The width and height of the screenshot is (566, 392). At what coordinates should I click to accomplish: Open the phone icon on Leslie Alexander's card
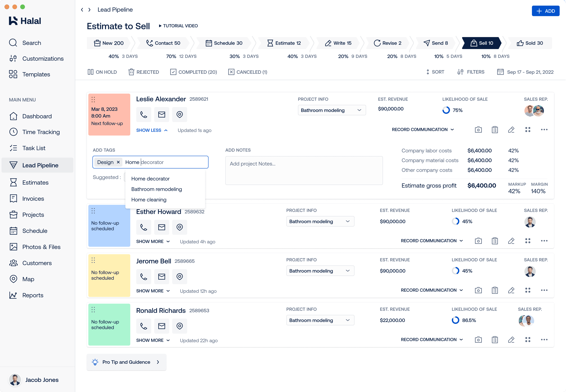(x=144, y=114)
